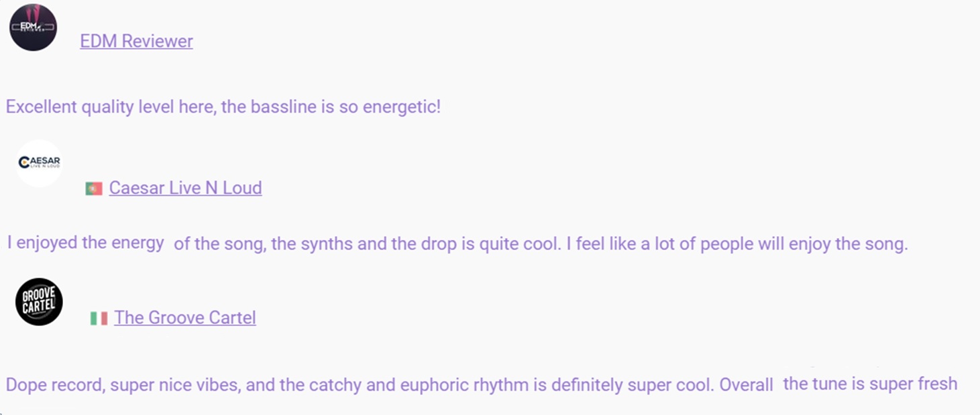Viewport: 980px width, 415px height.
Task: Click the word "Overall" in Groove Cartel review
Action: (747, 385)
